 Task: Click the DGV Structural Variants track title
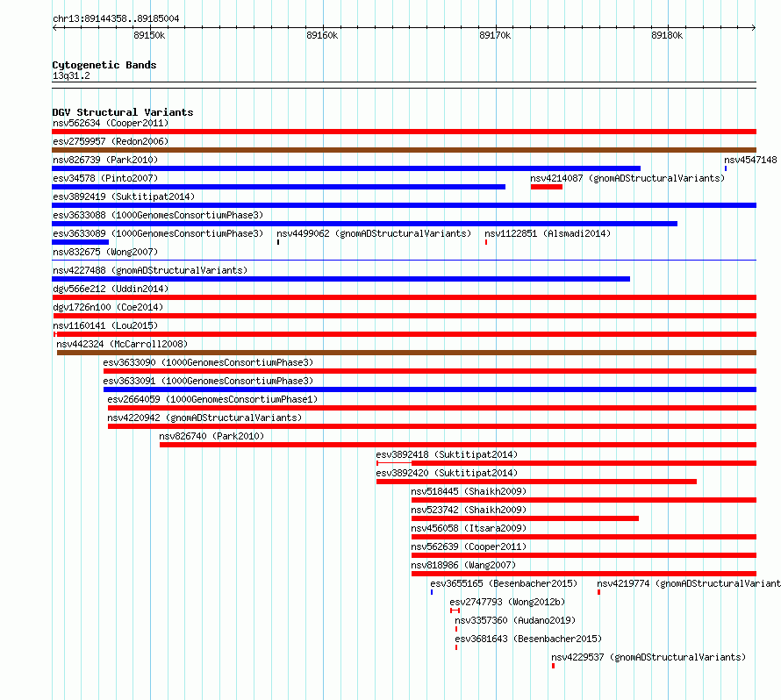123,112
